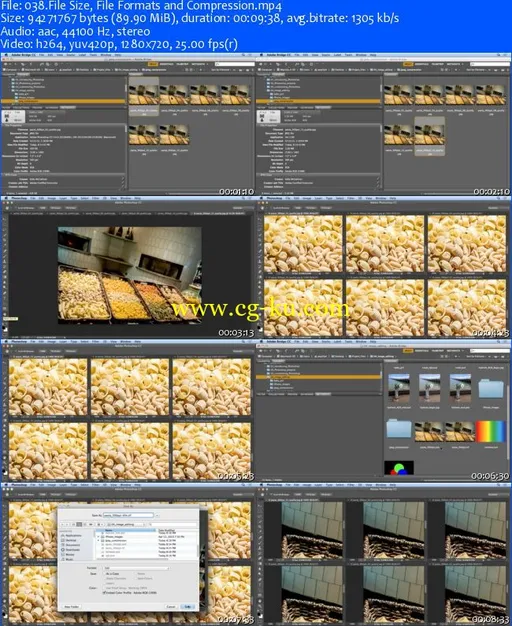512x626 pixels.
Task: Open the Stacks menu in the 00:06:30 Bridge frame
Action: click(x=326, y=342)
